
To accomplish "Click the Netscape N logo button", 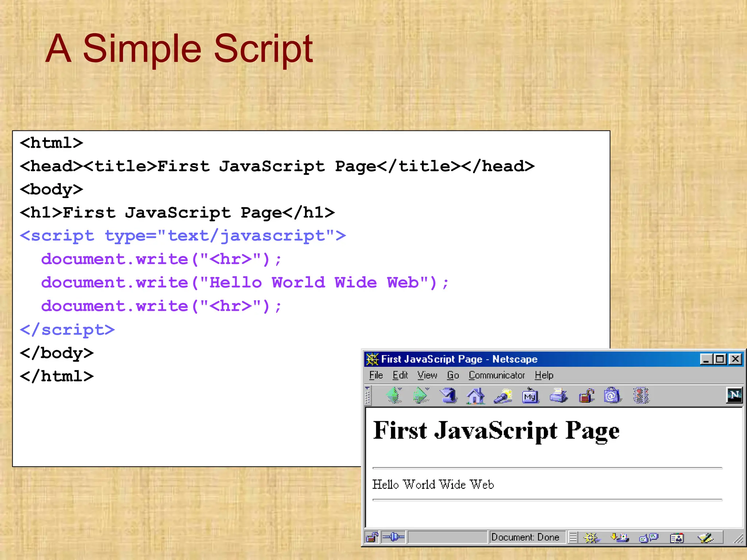I will (x=734, y=395).
